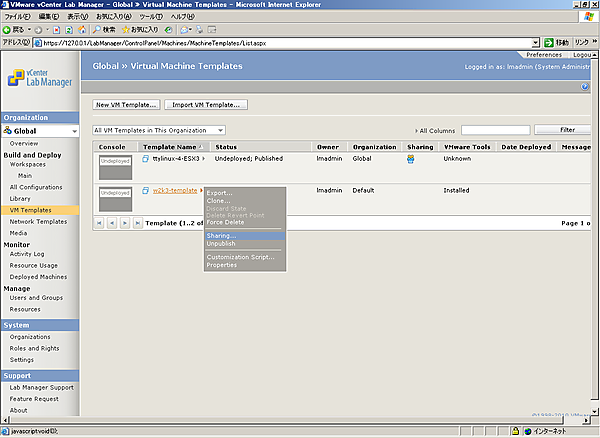Click the help question mark icon
The image size is (600, 438).
[585, 87]
